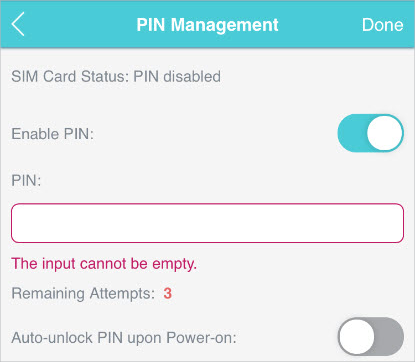Go back using the left arrow icon
The image size is (415, 362).
(x=18, y=24)
